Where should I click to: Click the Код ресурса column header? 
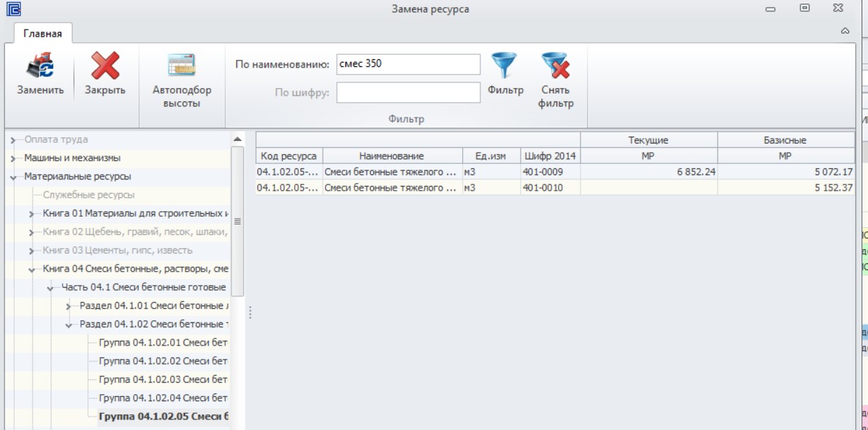[288, 156]
